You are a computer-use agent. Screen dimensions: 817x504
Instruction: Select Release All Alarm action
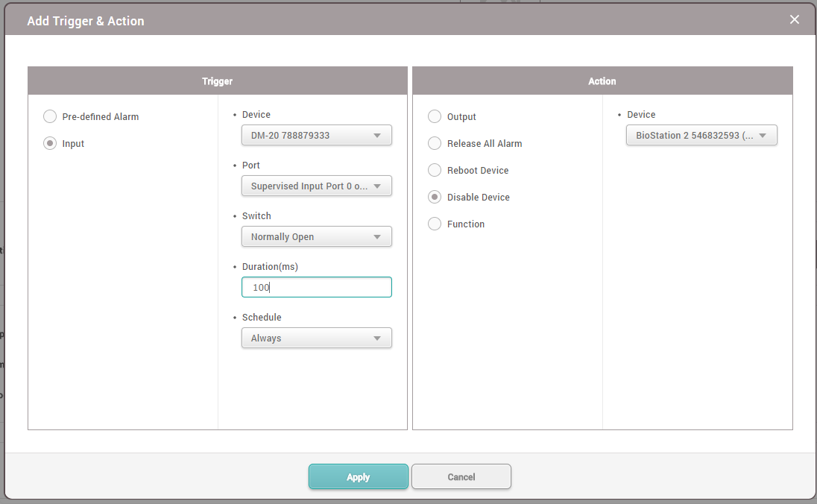click(x=435, y=143)
